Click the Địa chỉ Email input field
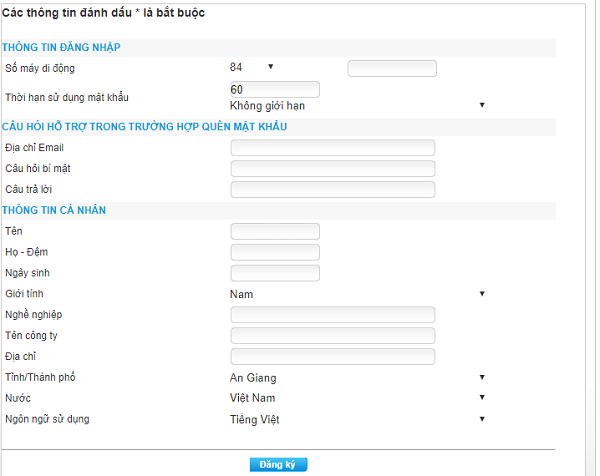 click(332, 148)
